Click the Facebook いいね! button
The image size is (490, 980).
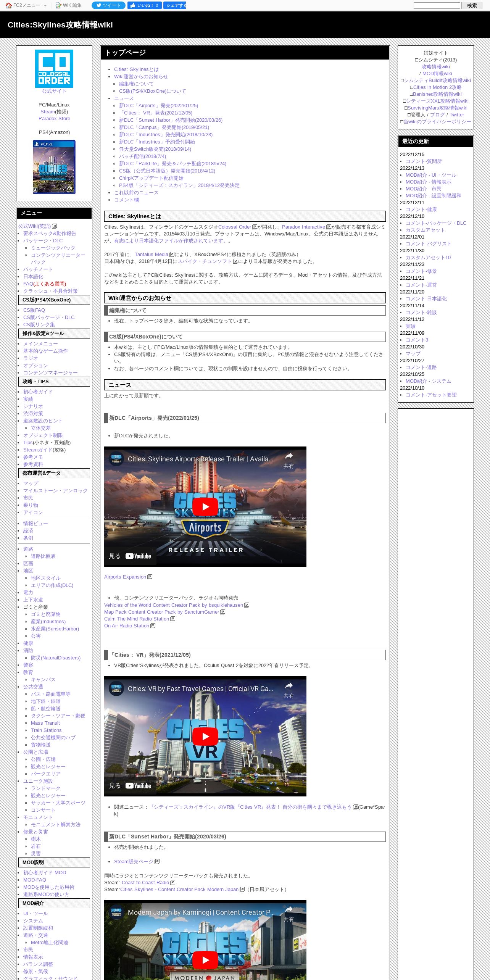coord(144,5)
